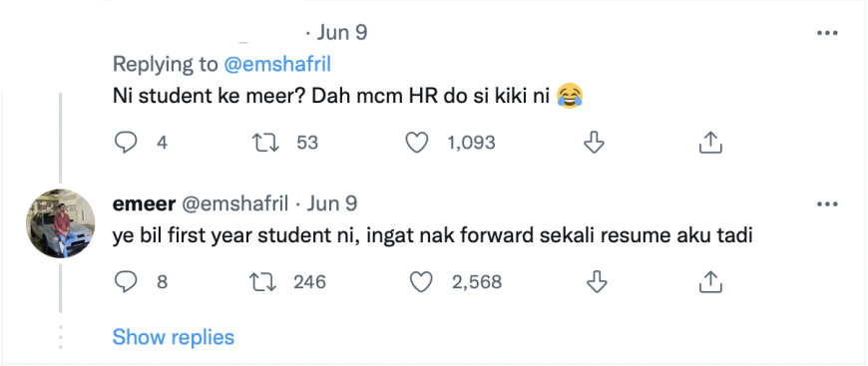Open emeer's tweet via Jun 9 timestamp
This screenshot has height=366, width=868.
pos(331,203)
